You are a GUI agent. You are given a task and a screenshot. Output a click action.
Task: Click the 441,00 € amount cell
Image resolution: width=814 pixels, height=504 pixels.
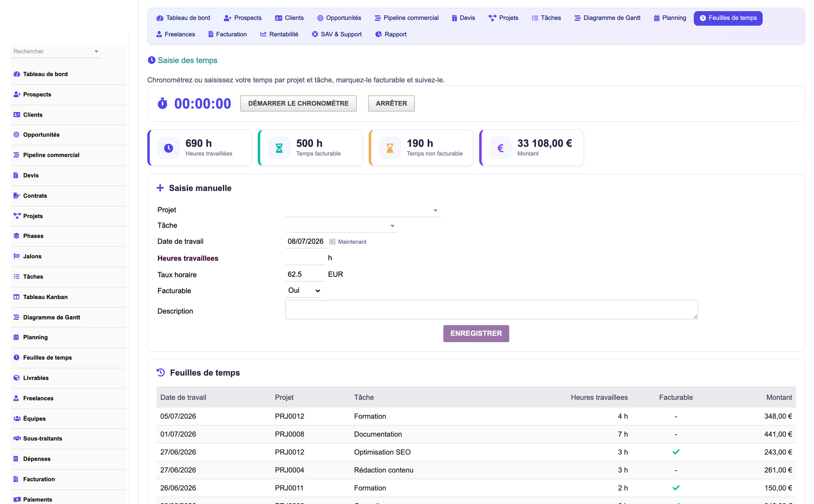(778, 434)
